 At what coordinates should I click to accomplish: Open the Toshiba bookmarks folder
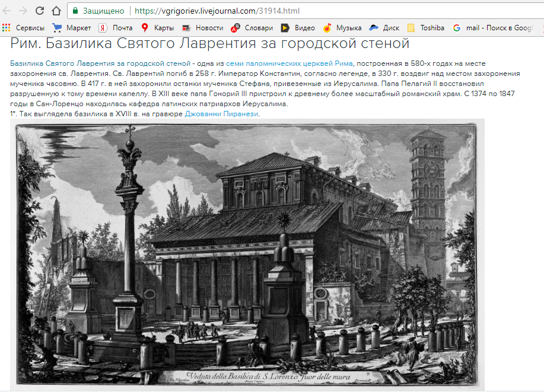[426, 28]
